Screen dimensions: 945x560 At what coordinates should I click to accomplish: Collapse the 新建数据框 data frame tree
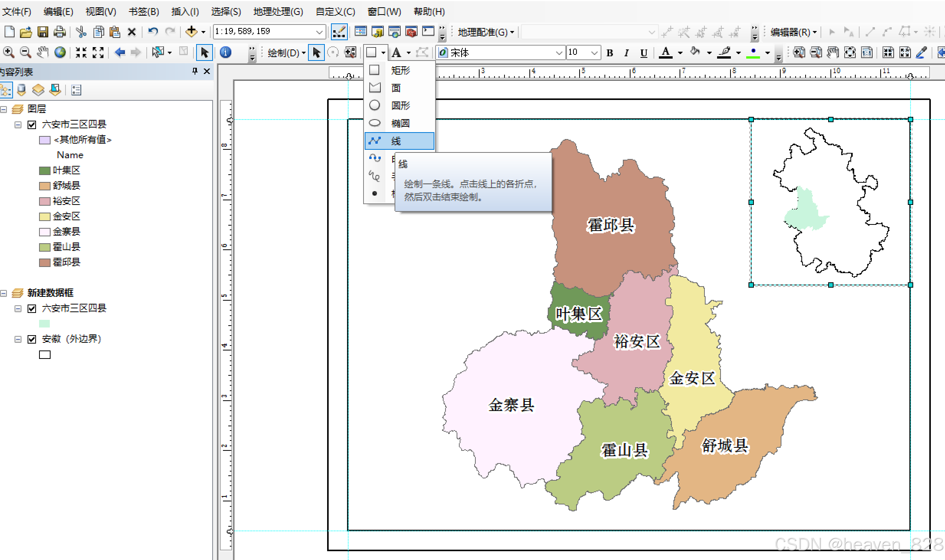[x=4, y=293]
